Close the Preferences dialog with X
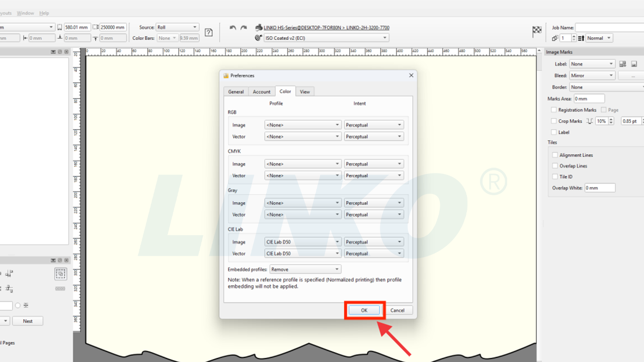644x362 pixels. (x=411, y=75)
